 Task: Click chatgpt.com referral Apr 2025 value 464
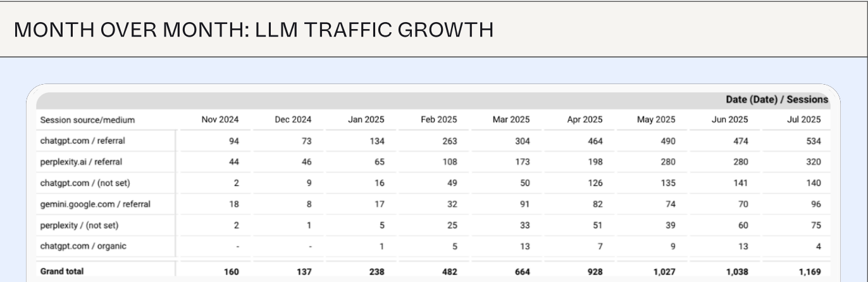point(595,141)
